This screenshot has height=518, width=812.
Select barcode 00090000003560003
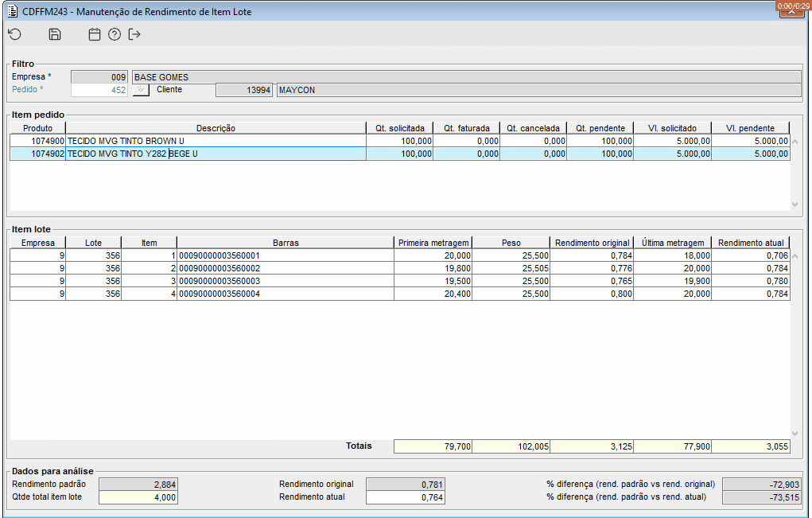286,281
